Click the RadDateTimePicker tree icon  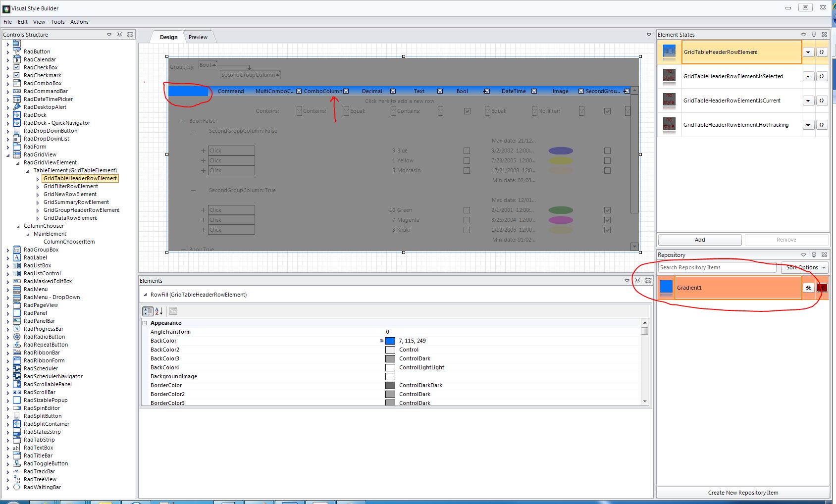17,99
